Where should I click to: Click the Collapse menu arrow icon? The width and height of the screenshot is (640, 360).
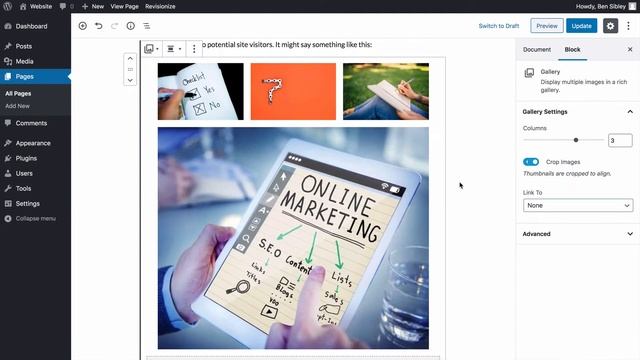point(8,218)
